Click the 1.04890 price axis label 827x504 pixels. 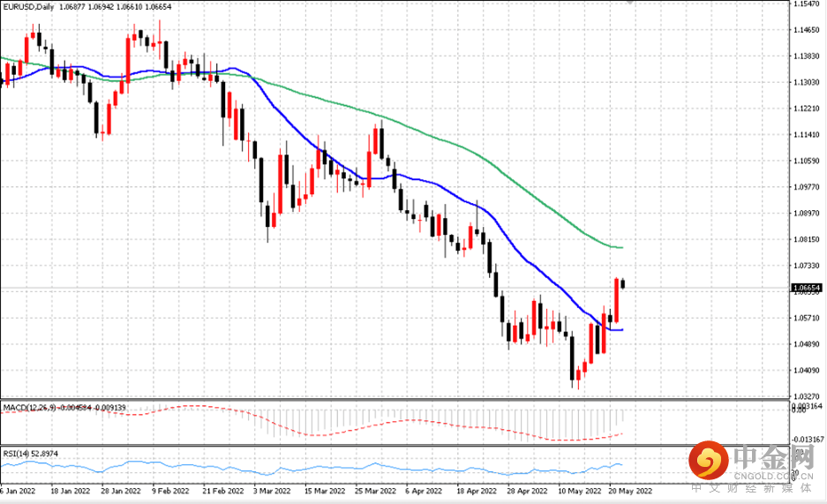[x=807, y=344]
